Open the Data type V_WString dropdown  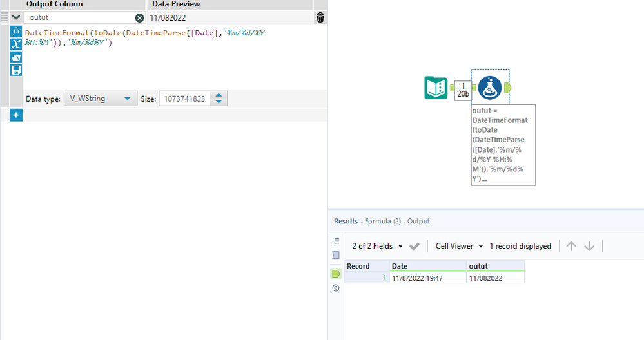click(x=101, y=99)
